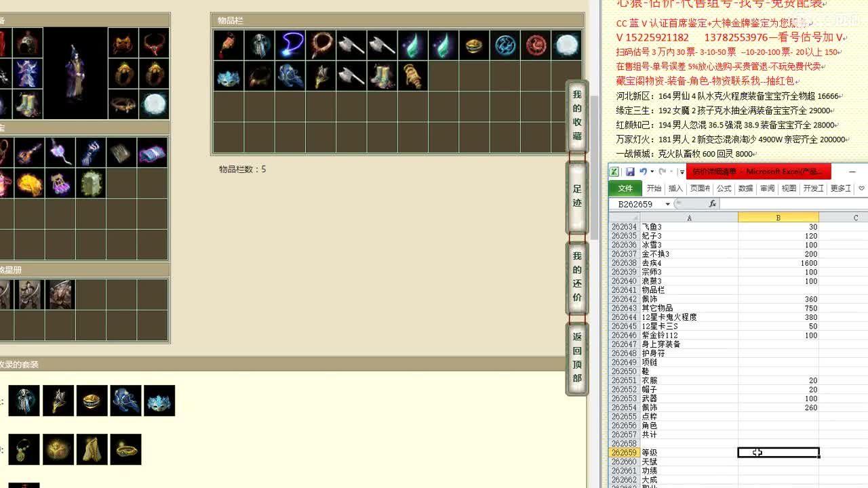Click the equipped blue armor item slot
This screenshot has height=488, width=868.
[28, 73]
